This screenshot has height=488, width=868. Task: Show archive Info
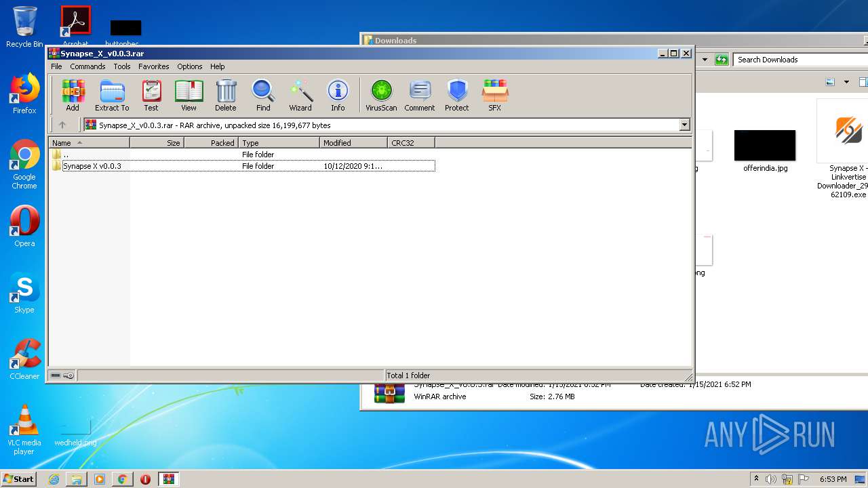point(338,96)
